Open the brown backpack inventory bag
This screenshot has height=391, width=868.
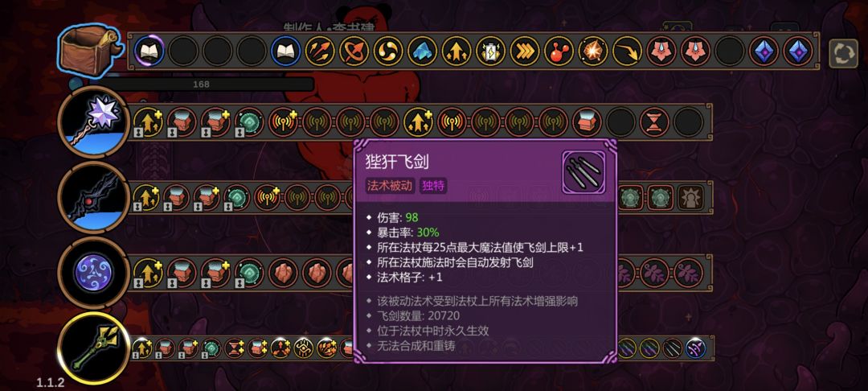[89, 50]
